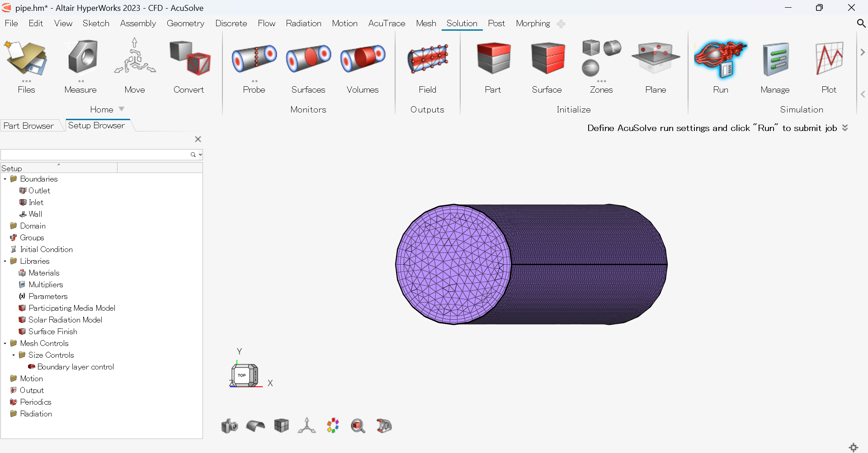Viewport: 868px width, 453px height.
Task: Expand the guide bar double chevron
Action: (x=845, y=128)
